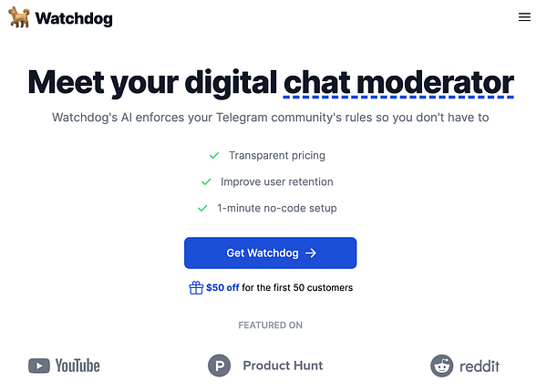Click the Reddit alien mascot icon

[x=441, y=366]
